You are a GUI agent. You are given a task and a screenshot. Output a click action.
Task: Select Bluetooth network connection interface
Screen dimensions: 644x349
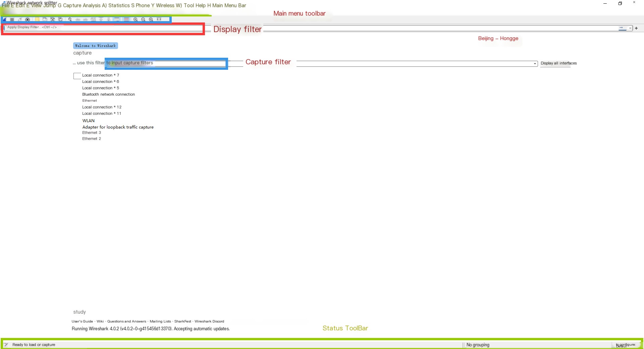pos(109,94)
